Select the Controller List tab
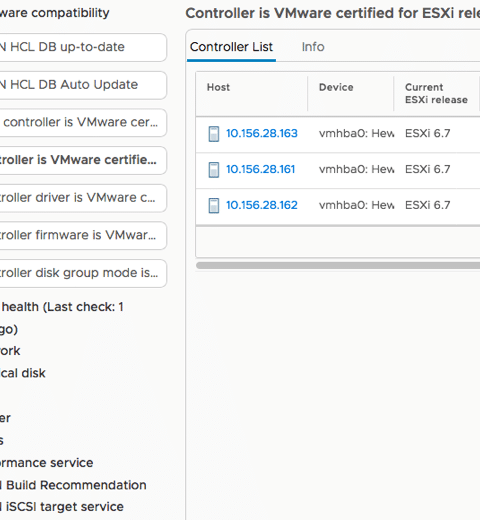The height and width of the screenshot is (520, 480). click(231, 47)
